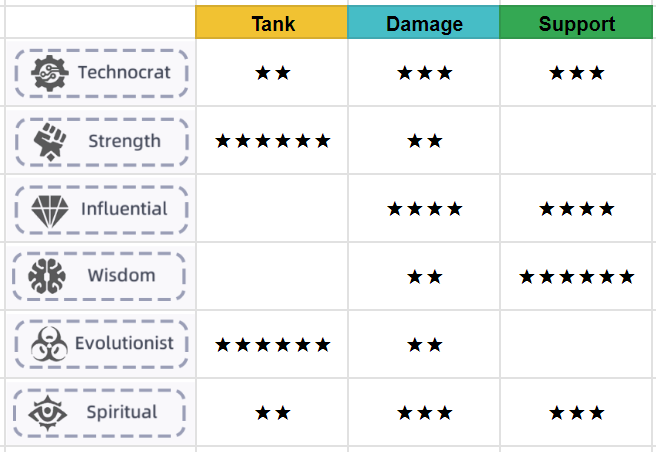Select the empty Wisdom Tank cell
656x452 pixels.
[272, 276]
